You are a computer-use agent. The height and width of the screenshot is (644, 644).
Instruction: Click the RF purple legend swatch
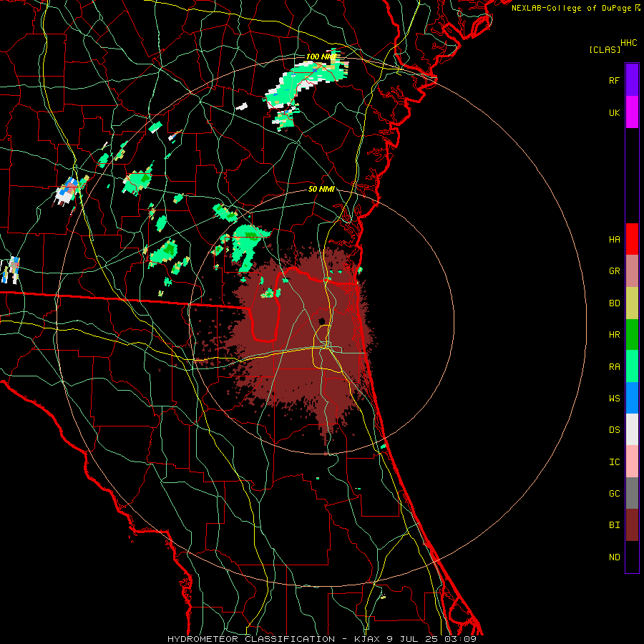[x=632, y=80]
